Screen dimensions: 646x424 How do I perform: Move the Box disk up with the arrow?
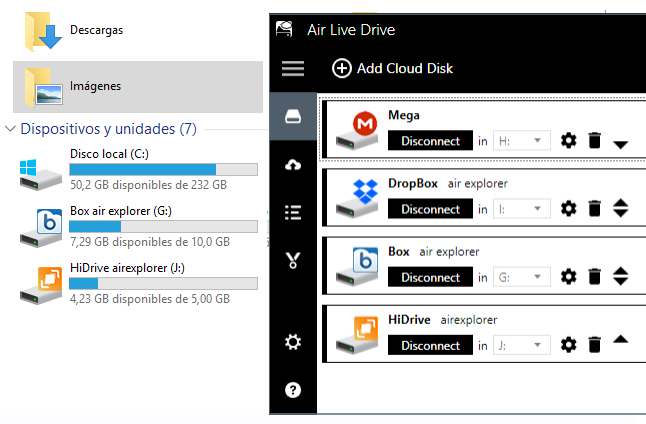pyautogui.click(x=620, y=271)
